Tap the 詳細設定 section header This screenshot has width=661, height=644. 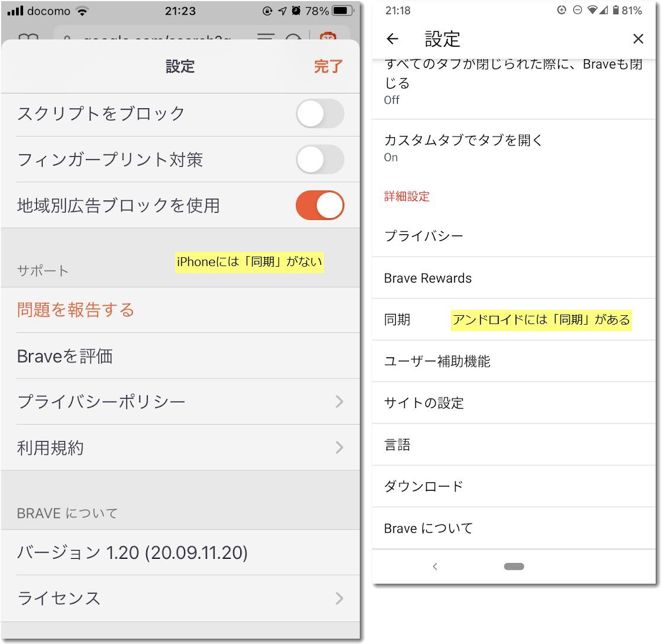pyautogui.click(x=407, y=196)
